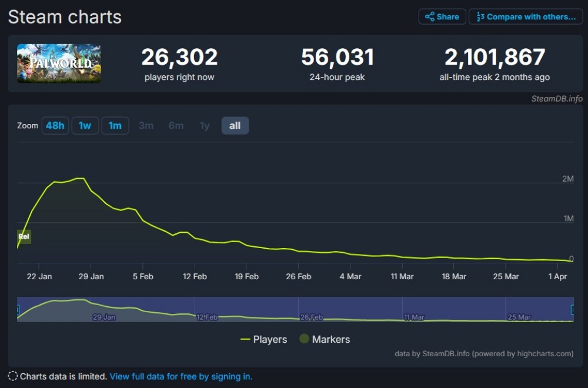Open Compare with others option

(x=526, y=17)
